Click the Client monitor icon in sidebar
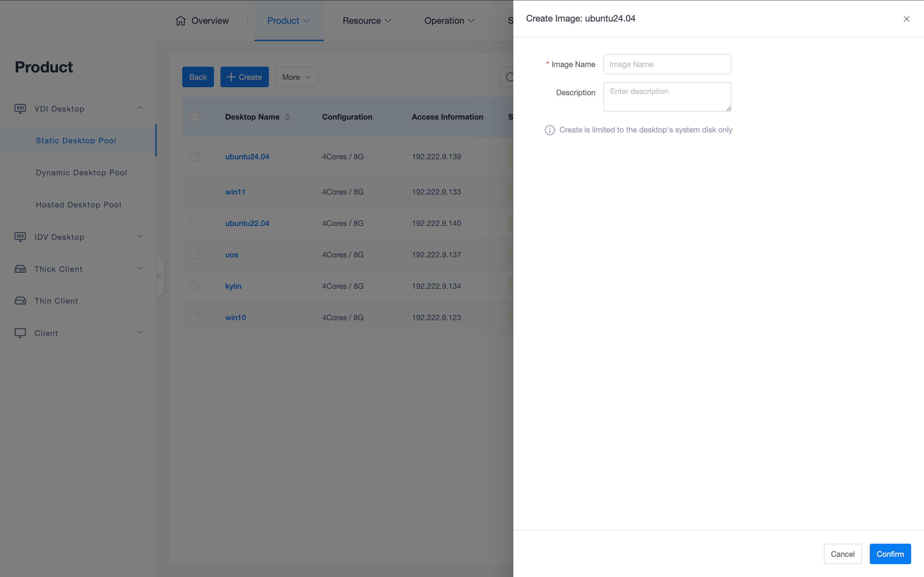This screenshot has width=924, height=577. [x=20, y=333]
